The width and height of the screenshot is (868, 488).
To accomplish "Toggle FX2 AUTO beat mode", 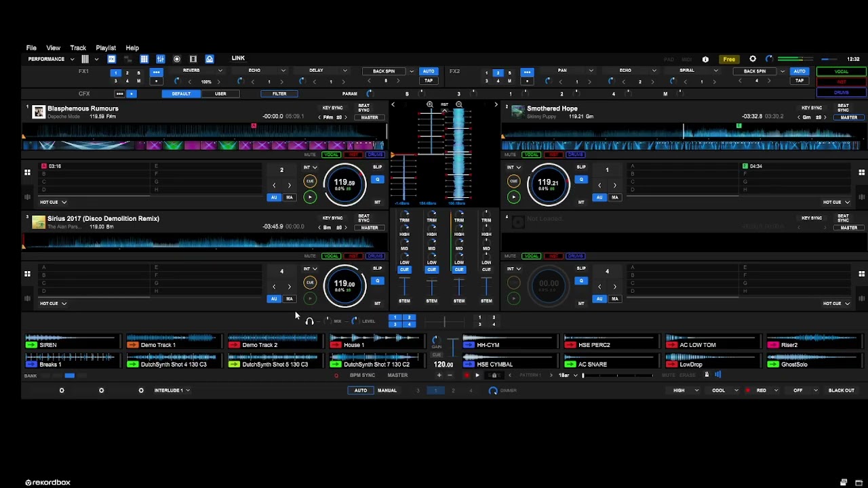I will [800, 71].
